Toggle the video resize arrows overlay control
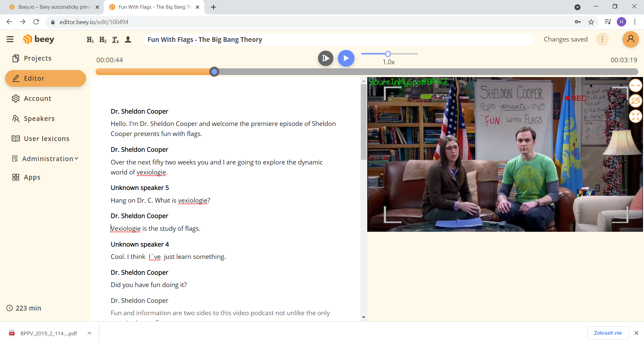The width and height of the screenshot is (644, 345). [636, 85]
